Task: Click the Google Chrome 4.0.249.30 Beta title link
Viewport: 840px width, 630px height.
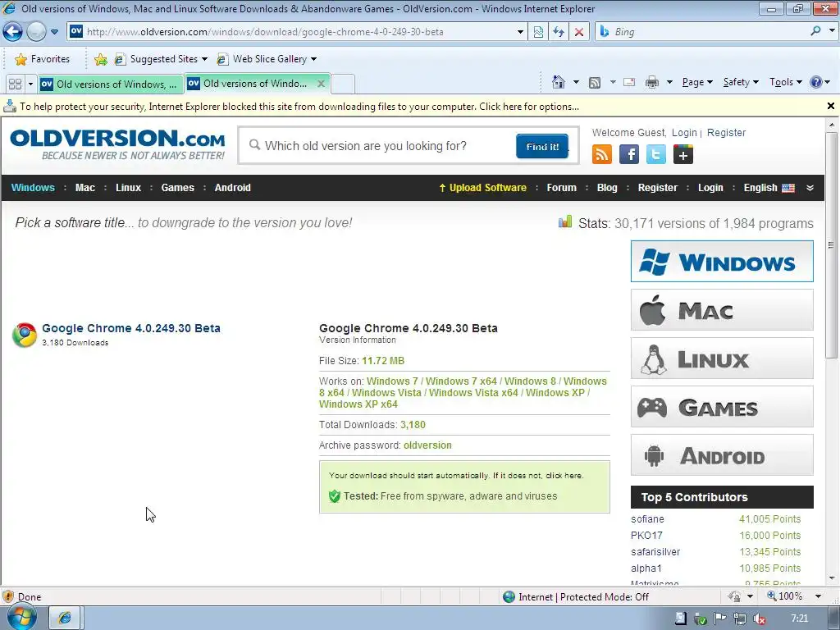Action: click(131, 328)
